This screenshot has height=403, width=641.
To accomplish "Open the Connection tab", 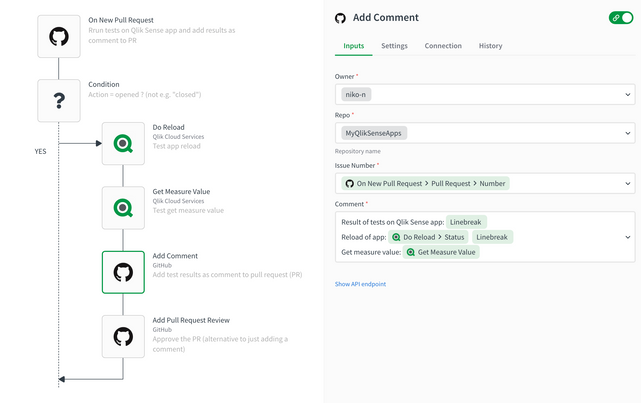I will [x=443, y=46].
